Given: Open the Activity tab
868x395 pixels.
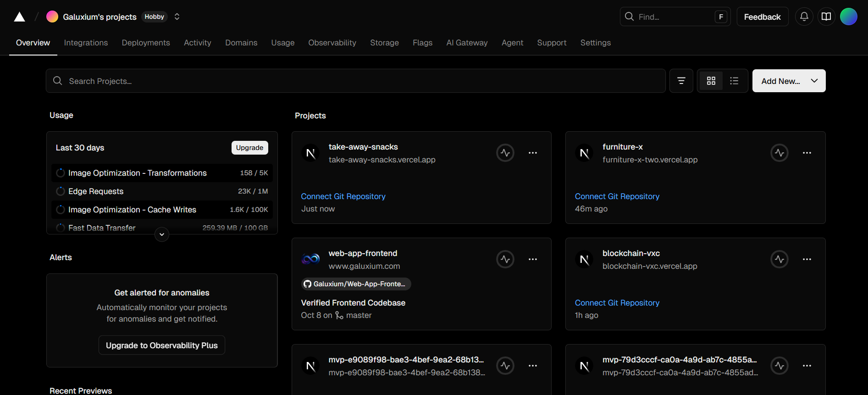Looking at the screenshot, I should [197, 43].
